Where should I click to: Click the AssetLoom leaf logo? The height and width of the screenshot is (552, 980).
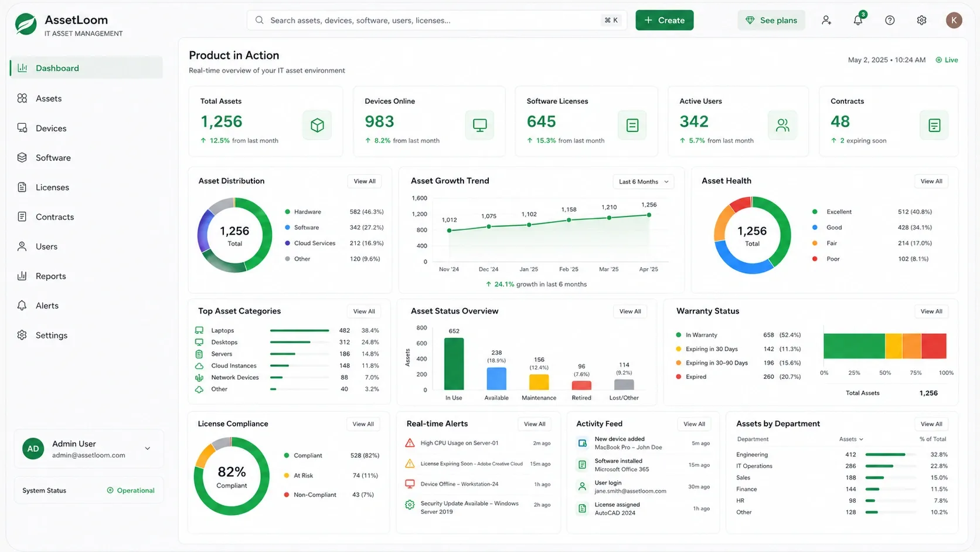tap(26, 25)
